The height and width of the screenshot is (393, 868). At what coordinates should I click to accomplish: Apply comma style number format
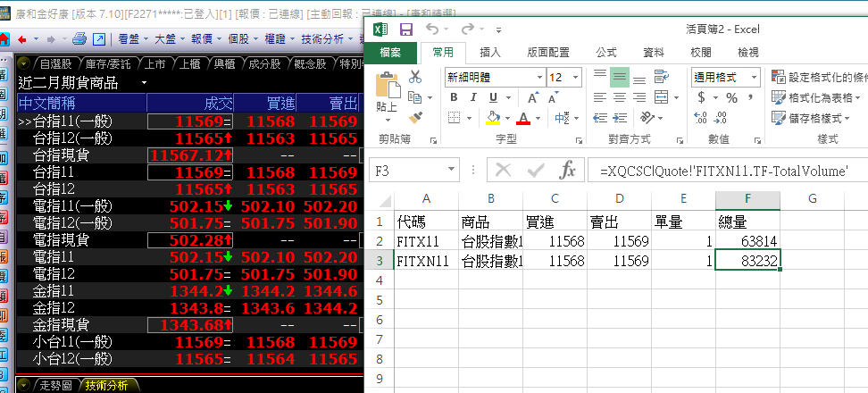click(x=751, y=98)
